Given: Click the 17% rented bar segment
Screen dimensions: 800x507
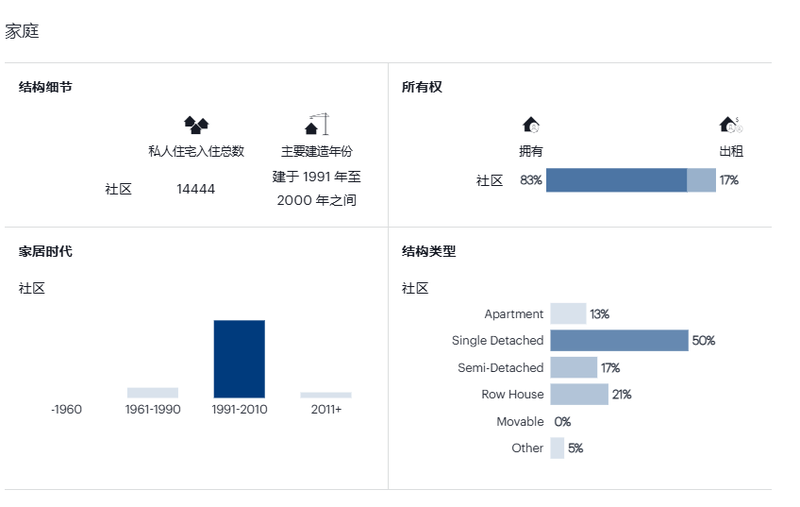Looking at the screenshot, I should click(x=701, y=180).
